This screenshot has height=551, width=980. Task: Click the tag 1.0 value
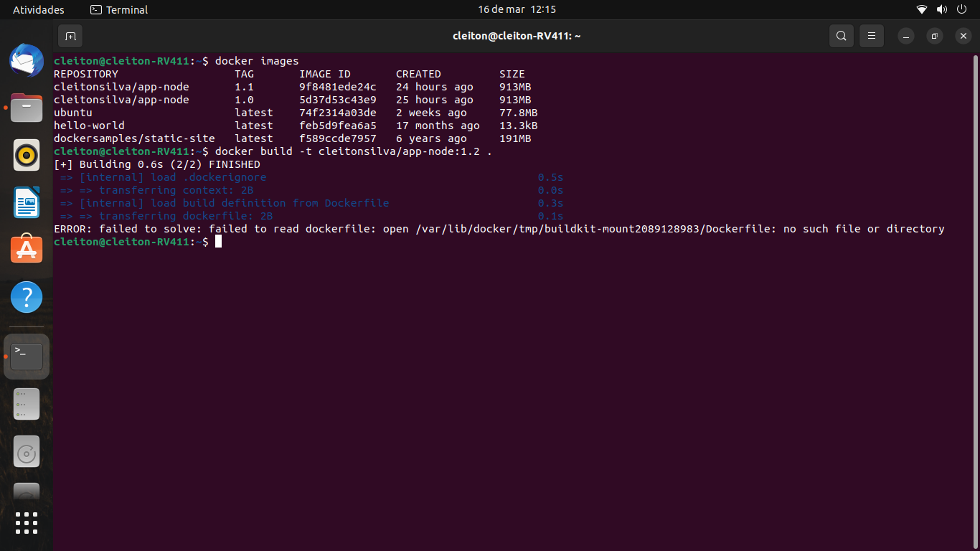(245, 100)
